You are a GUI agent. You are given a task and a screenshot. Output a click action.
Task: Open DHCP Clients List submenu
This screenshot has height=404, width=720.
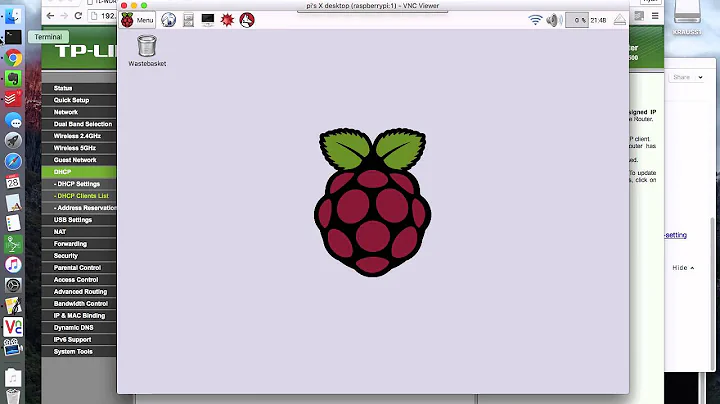[x=79, y=196]
